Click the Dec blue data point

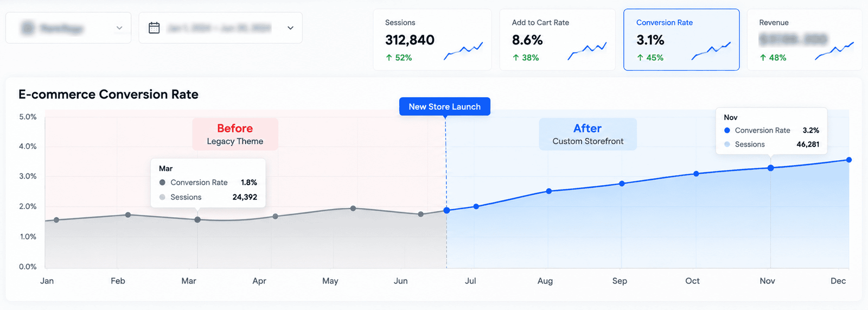coord(849,160)
